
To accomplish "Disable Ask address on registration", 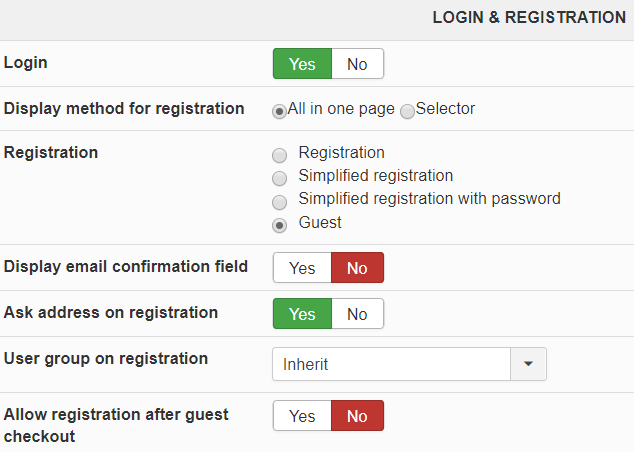I will tap(357, 314).
